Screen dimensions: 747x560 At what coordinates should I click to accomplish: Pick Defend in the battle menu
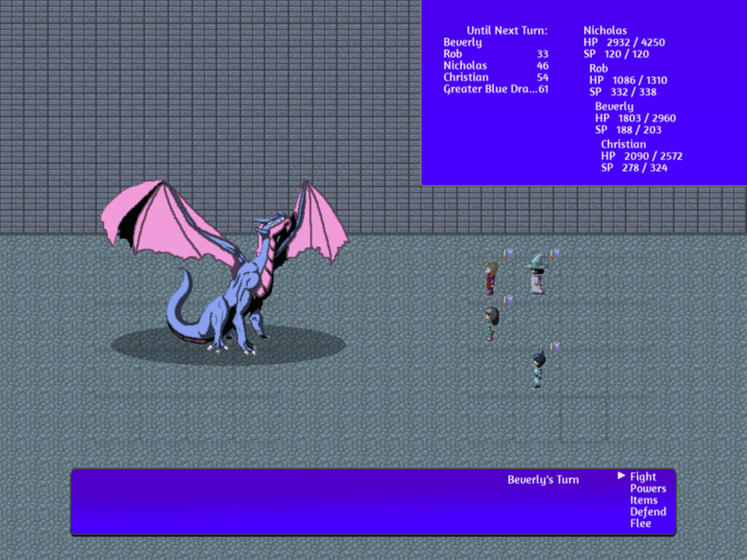647,512
